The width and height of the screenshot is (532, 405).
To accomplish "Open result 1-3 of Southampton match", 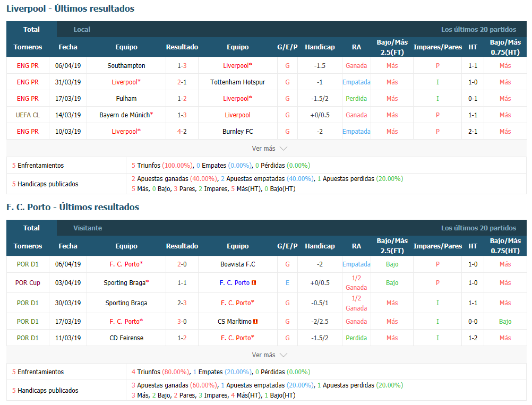I will coord(182,66).
